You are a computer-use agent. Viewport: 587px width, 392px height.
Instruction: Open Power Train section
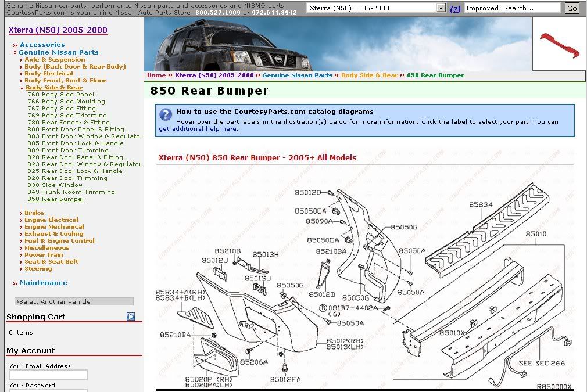[x=44, y=255]
